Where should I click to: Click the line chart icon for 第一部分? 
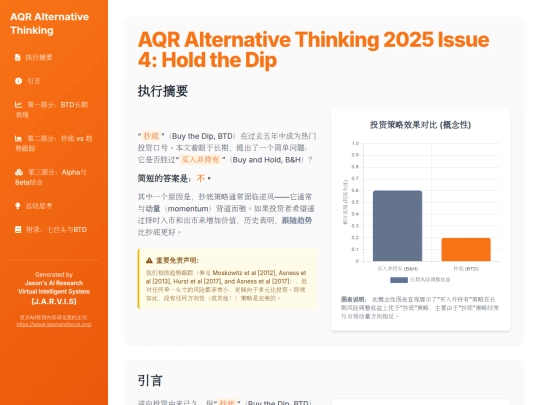(18, 105)
